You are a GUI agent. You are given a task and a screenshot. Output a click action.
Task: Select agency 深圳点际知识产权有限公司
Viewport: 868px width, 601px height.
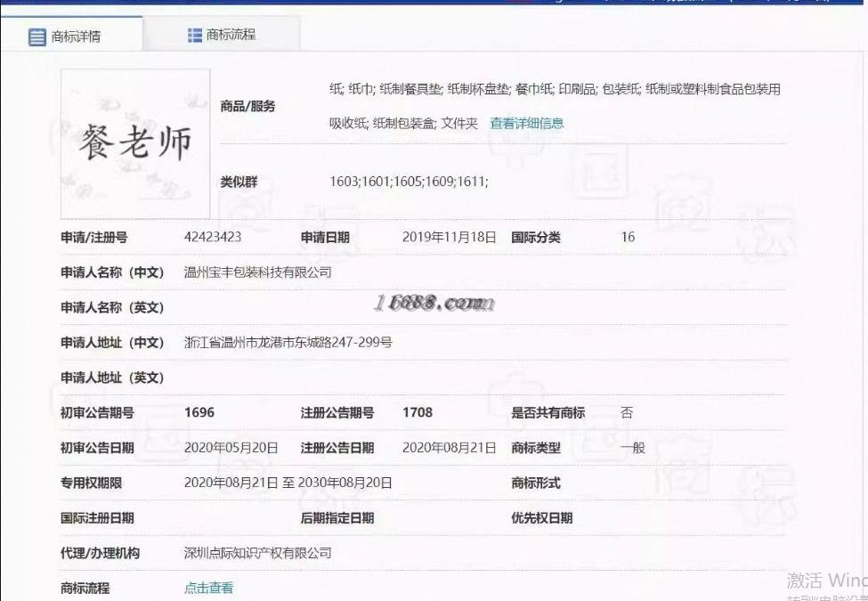tap(258, 553)
